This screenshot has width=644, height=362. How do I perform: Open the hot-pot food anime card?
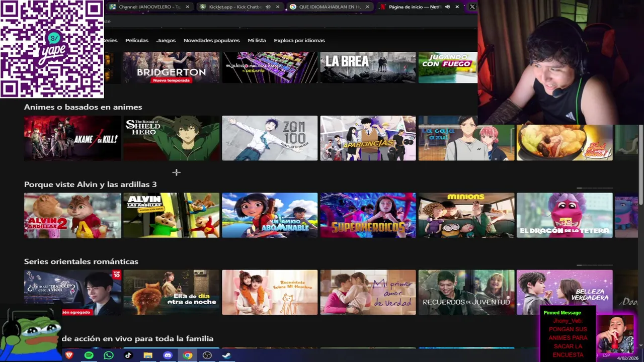pos(565,142)
